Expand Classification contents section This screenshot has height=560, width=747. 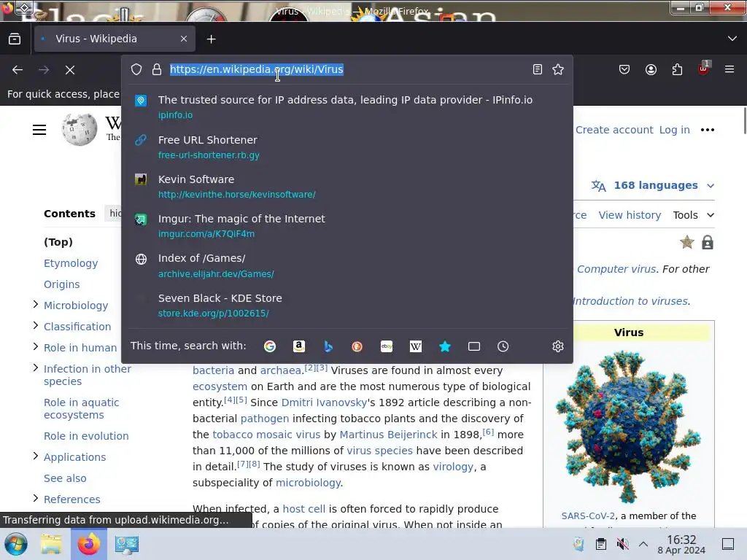35,325
